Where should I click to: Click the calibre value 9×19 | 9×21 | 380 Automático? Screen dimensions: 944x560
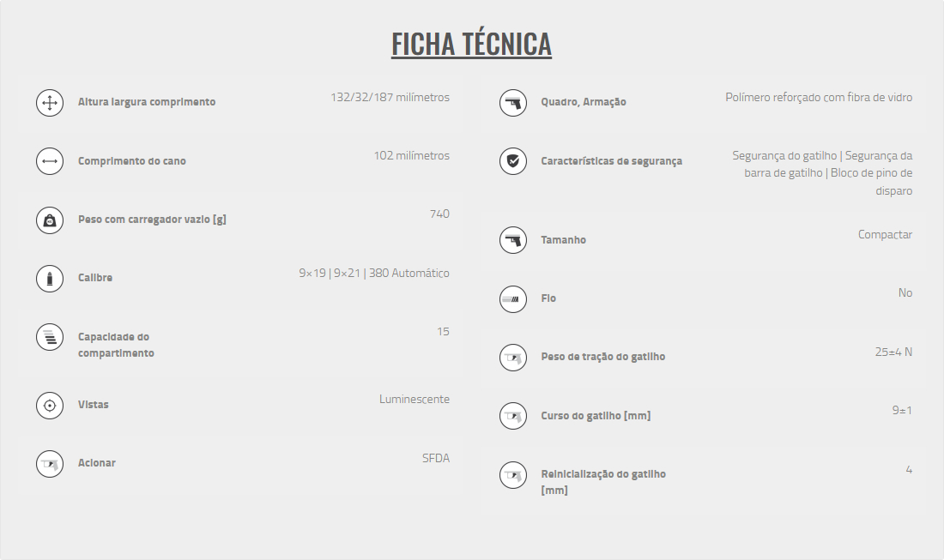pos(374,274)
